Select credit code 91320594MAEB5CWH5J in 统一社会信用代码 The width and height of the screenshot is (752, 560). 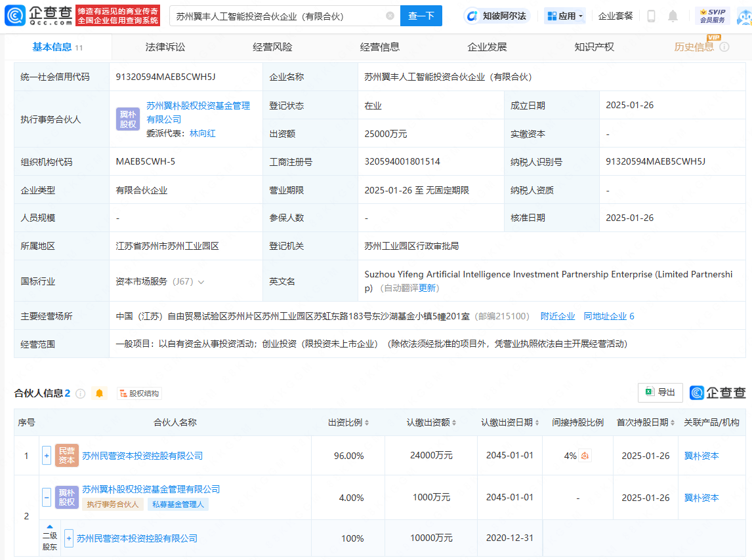[165, 77]
